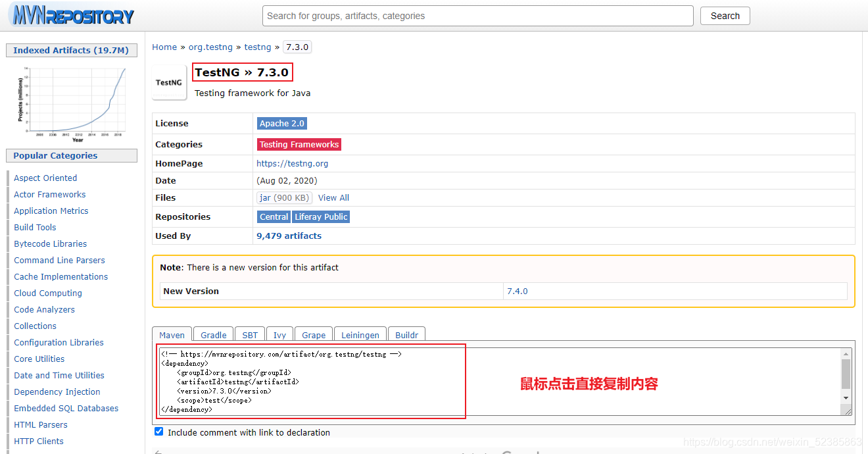The image size is (868, 454).
Task: Switch to the Ivy tab
Action: [x=280, y=334]
